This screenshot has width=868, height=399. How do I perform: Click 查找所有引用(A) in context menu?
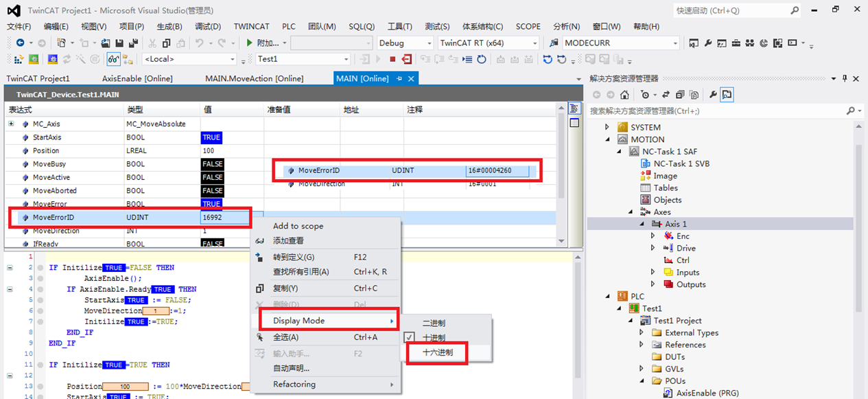tap(301, 271)
